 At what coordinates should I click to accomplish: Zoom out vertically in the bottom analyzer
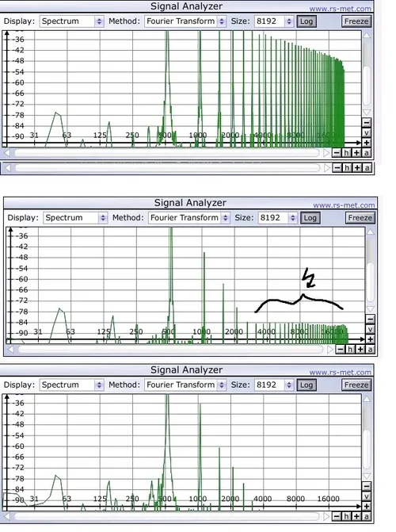[367, 486]
